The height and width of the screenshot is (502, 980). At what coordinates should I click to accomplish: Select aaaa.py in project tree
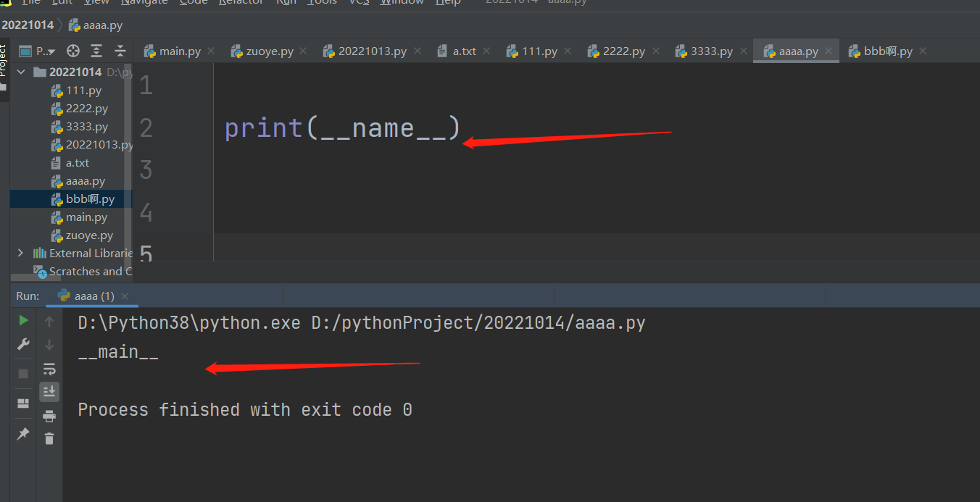[78, 181]
